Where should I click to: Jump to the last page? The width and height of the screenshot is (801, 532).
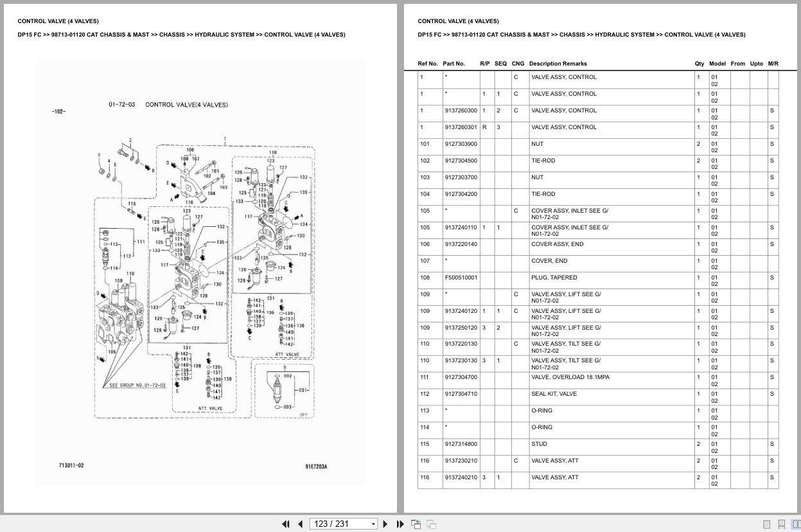[400, 524]
